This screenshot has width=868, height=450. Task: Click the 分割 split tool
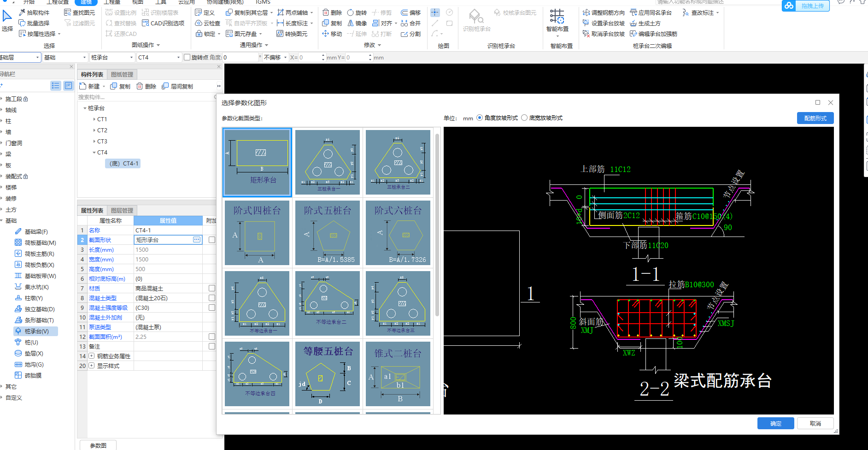[x=411, y=34]
